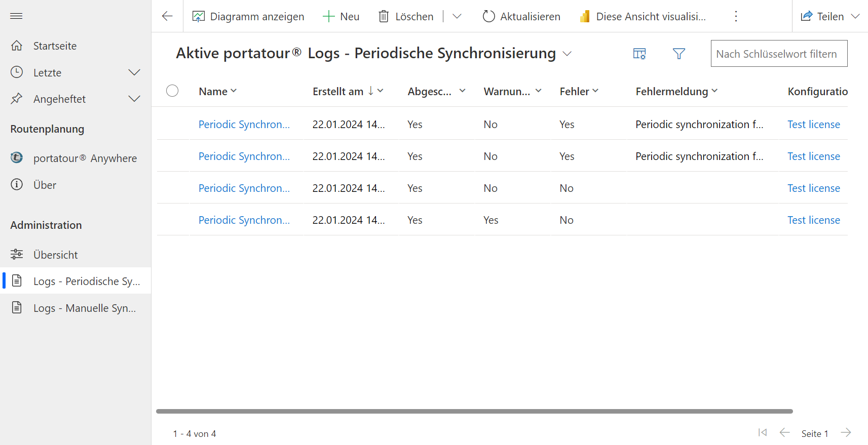The width and height of the screenshot is (868, 445).
Task: Go back with the left arrow
Action: pos(167,16)
